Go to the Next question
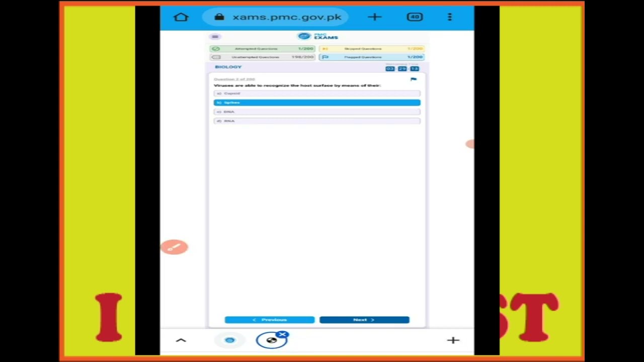644x362 pixels. pyautogui.click(x=364, y=320)
